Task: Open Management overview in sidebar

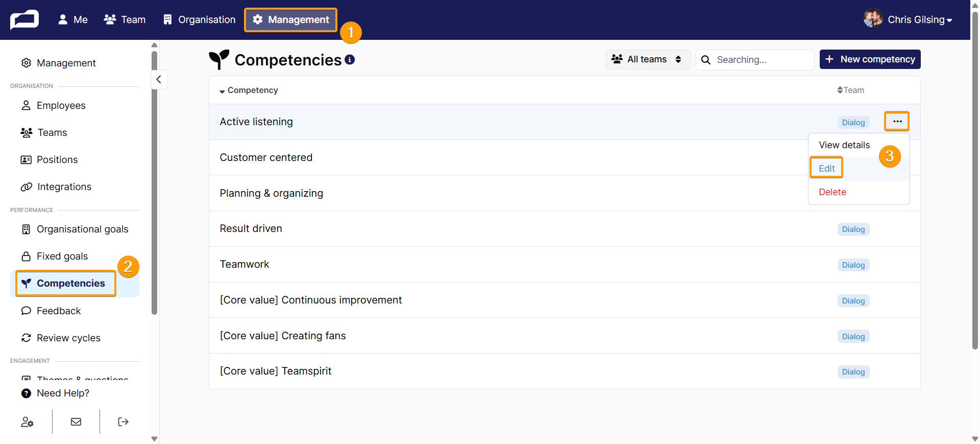Action: tap(58, 63)
